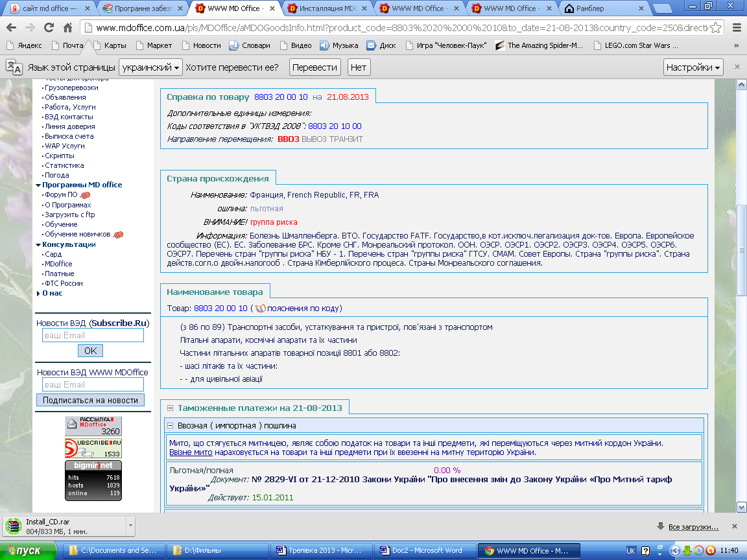This screenshot has height=560, width=747.
Task: Click Subscribe.Ru email input field
Action: [x=93, y=335]
